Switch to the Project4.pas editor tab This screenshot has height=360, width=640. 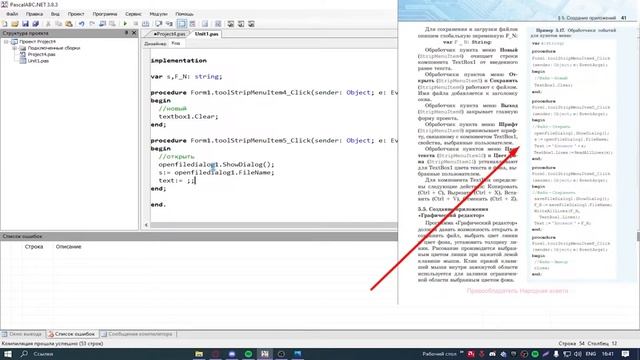point(169,34)
